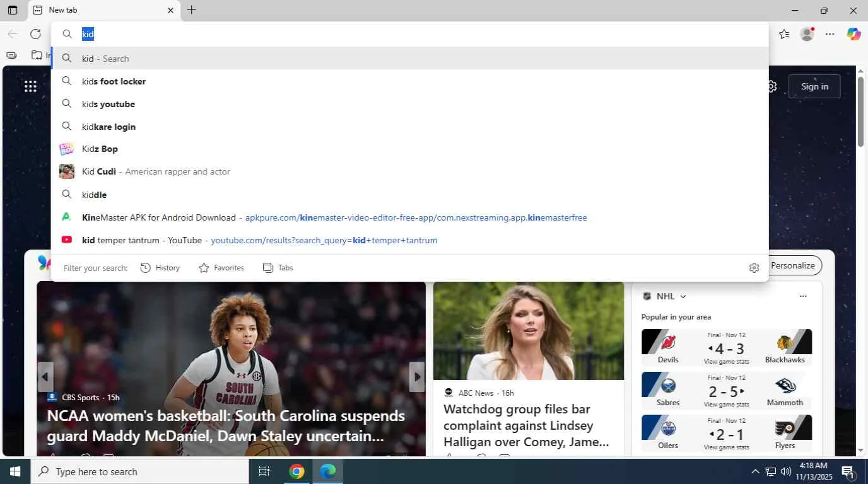The image size is (868, 484).
Task: Open the apps launcher grid icon
Action: pyautogui.click(x=30, y=86)
